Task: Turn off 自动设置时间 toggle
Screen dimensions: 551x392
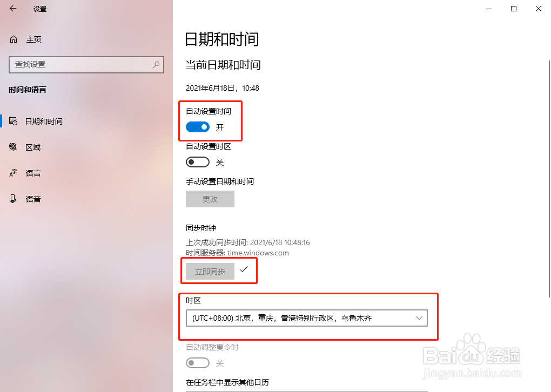Action: pyautogui.click(x=198, y=127)
